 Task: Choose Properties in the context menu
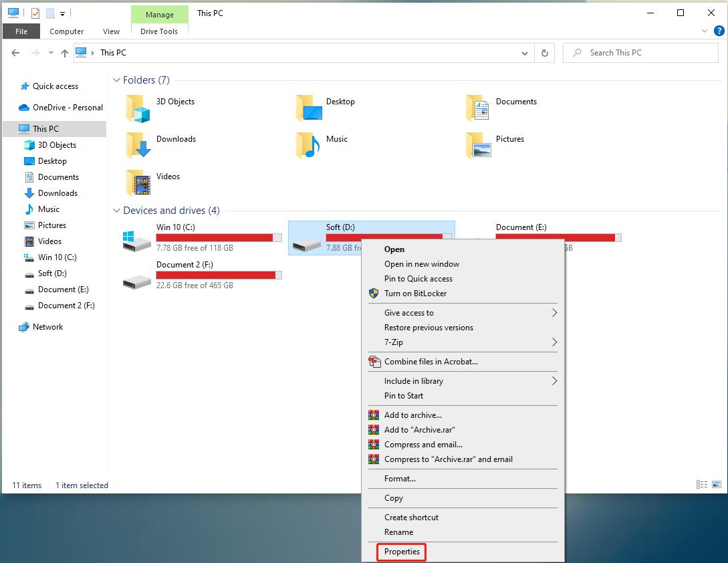point(402,552)
